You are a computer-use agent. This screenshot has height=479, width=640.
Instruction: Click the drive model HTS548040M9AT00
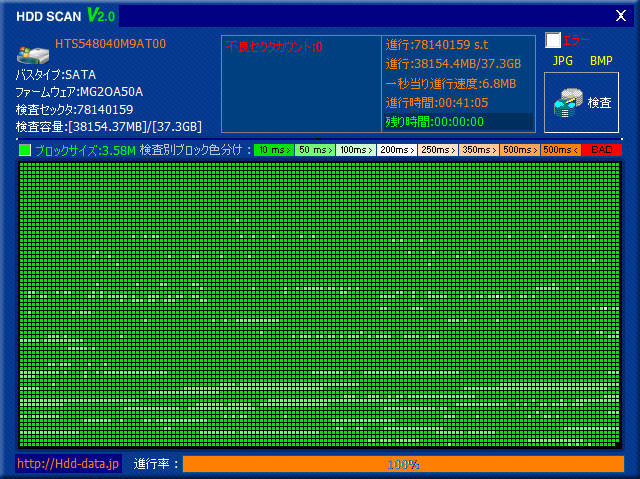coord(111,44)
